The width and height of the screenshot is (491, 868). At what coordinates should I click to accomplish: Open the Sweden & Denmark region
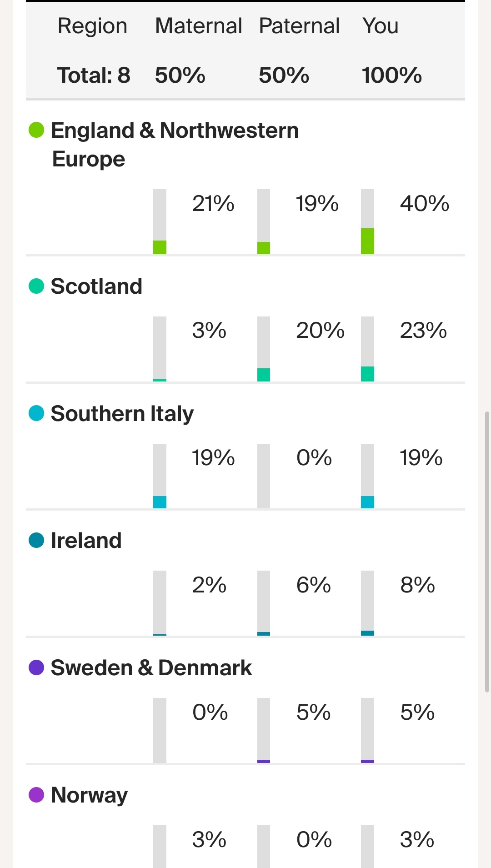(x=151, y=668)
